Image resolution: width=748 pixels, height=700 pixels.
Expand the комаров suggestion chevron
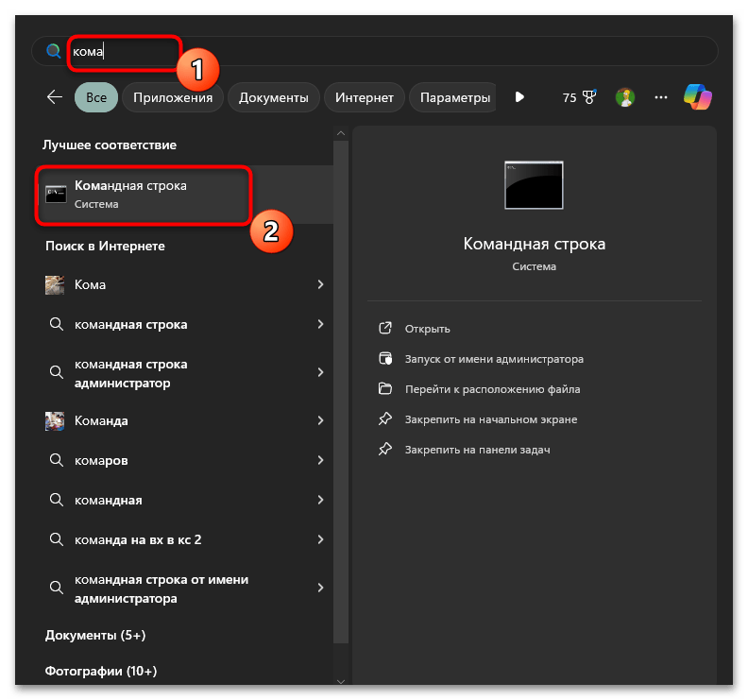(320, 460)
